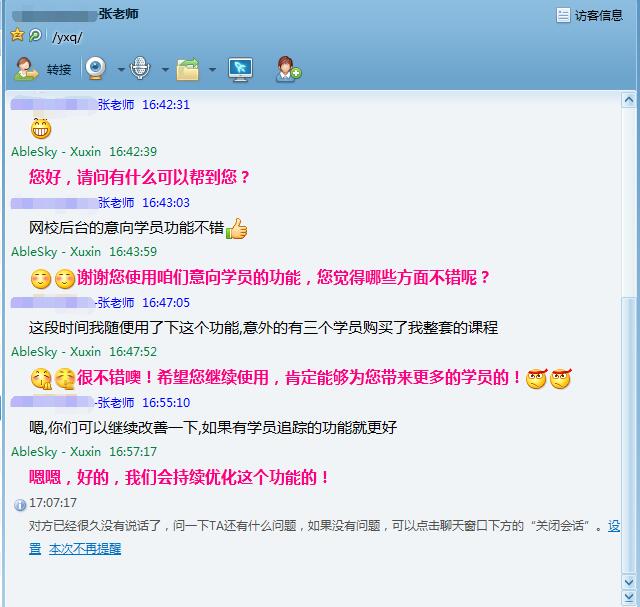Image resolution: width=640 pixels, height=607 pixels.
Task: Open the file transfer dropdown arrow
Action: click(x=212, y=70)
